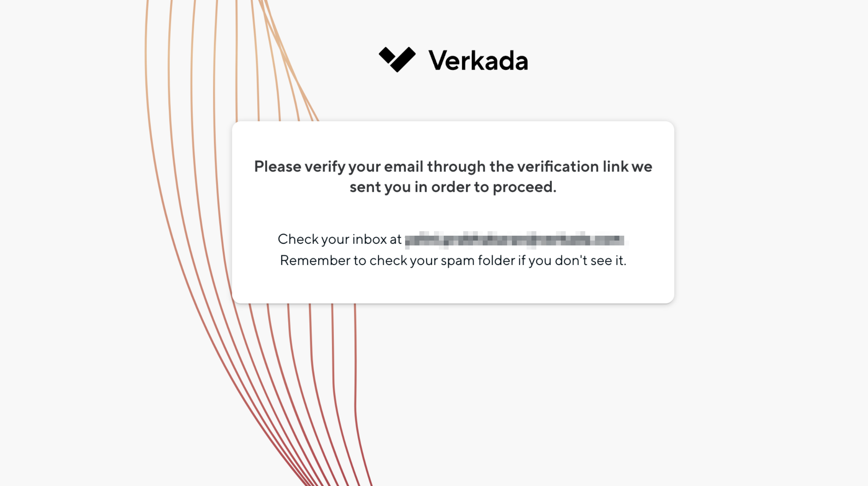
Task: Click the "sent you in order to proceed" line
Action: (453, 187)
